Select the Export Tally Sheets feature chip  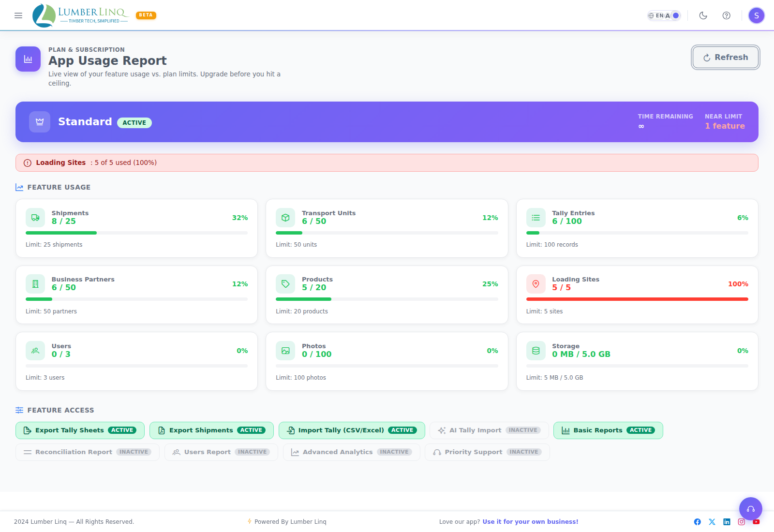[x=80, y=430]
